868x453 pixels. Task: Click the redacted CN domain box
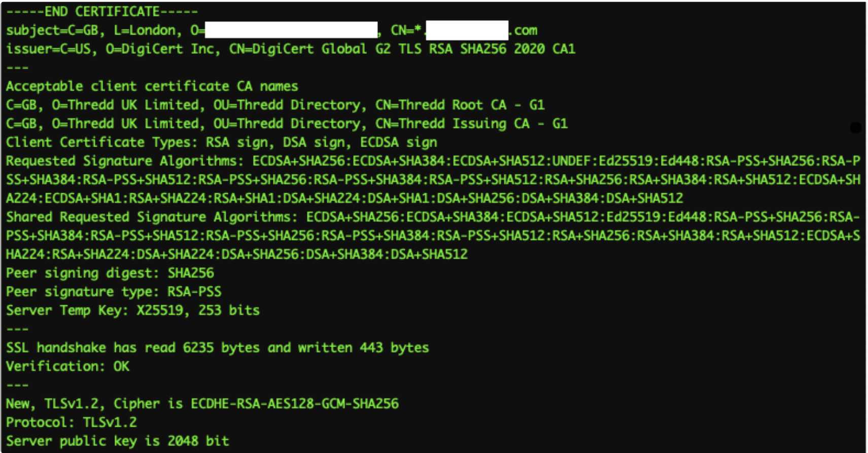[467, 30]
